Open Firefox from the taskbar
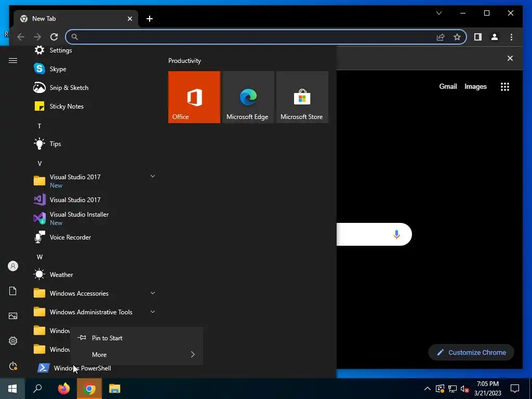 (64, 389)
